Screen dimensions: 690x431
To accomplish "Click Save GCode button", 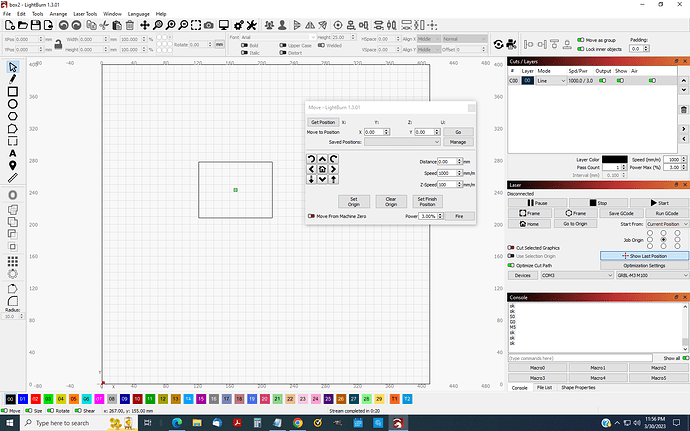I will 621,213.
